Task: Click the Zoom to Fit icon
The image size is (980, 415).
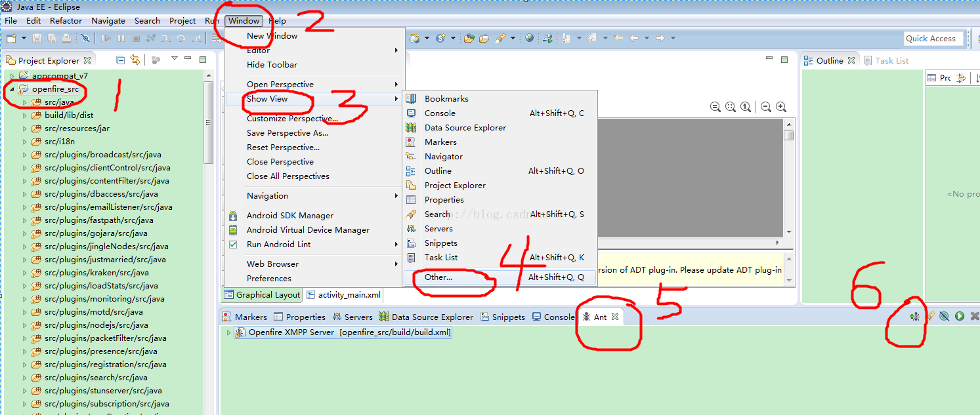Action: (x=730, y=107)
